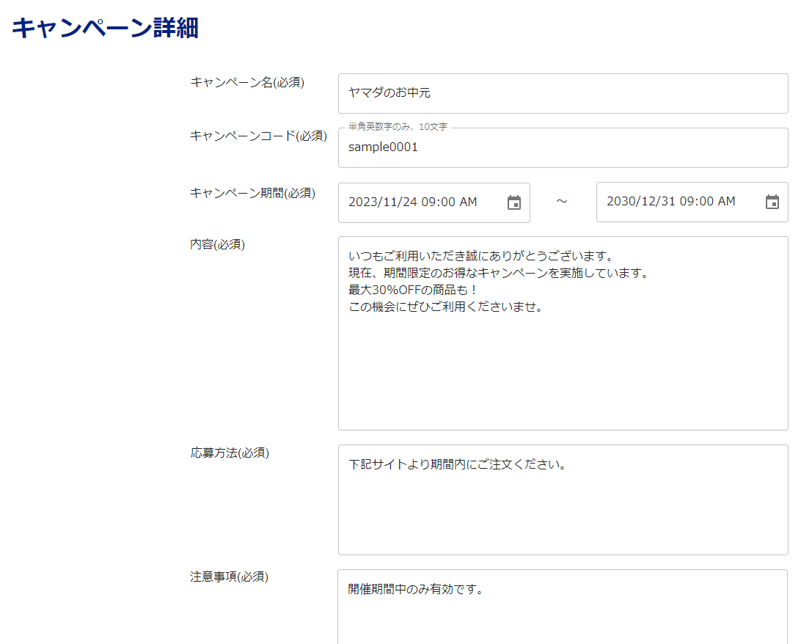
Task: Click the キャンペーン詳細 page heading
Action: click(x=105, y=28)
